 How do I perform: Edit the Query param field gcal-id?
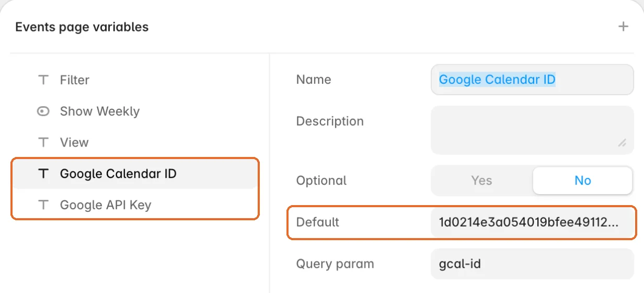pos(532,264)
